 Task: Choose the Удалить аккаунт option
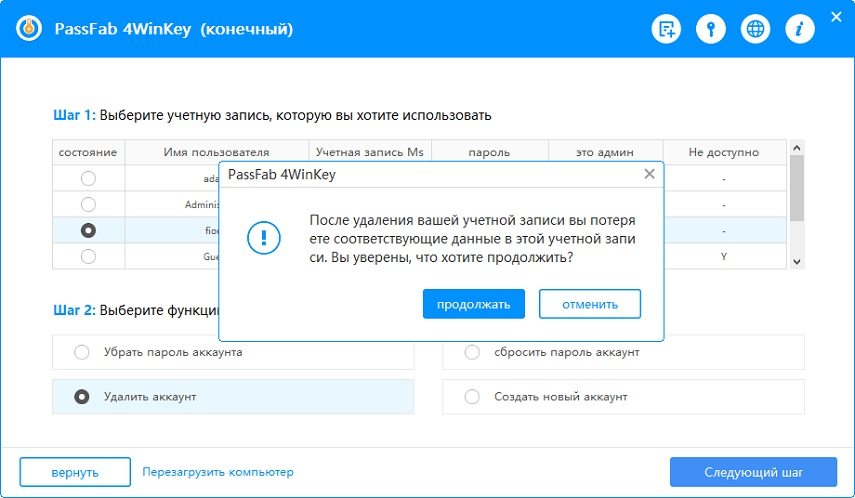click(233, 397)
